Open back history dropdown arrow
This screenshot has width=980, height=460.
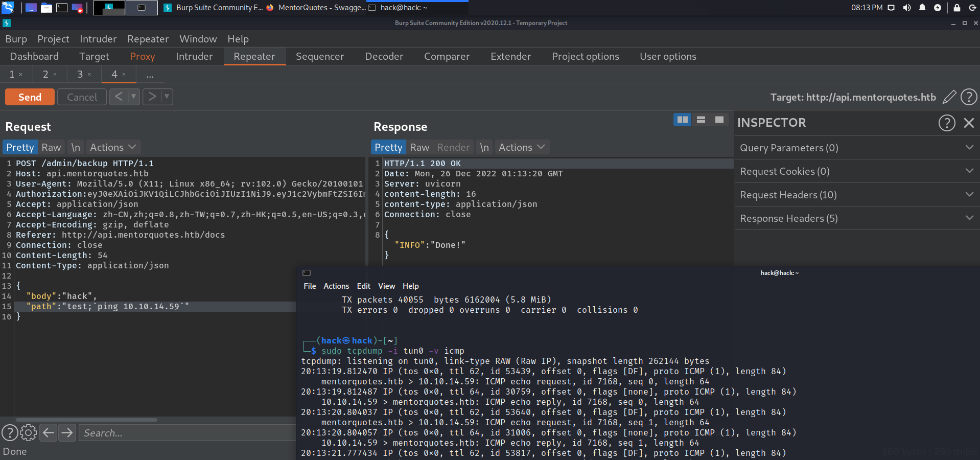tap(134, 97)
